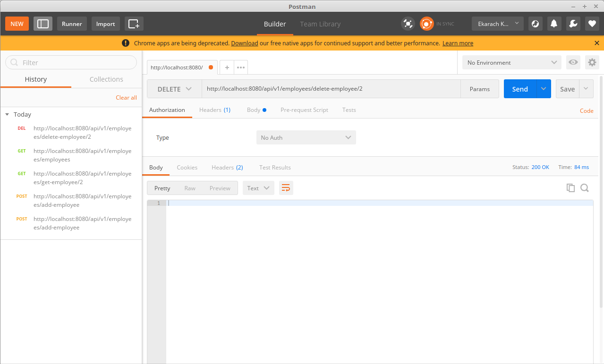This screenshot has width=604, height=364.
Task: Click the orange sync status icon
Action: click(427, 24)
